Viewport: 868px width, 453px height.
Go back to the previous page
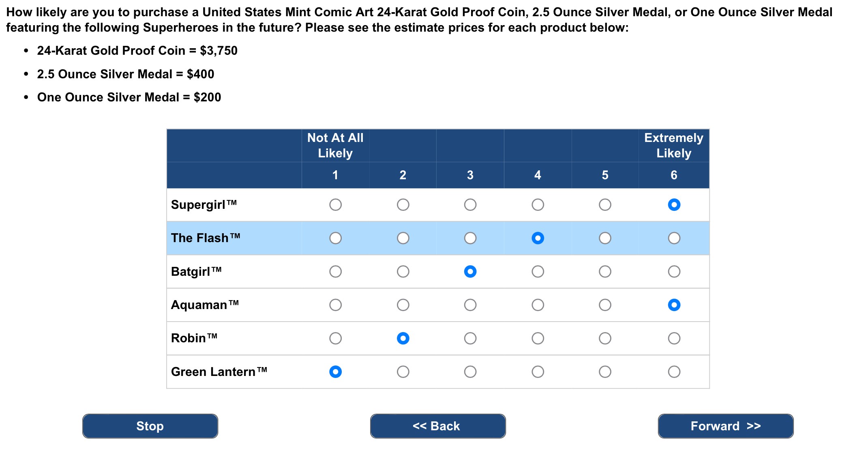click(437, 426)
